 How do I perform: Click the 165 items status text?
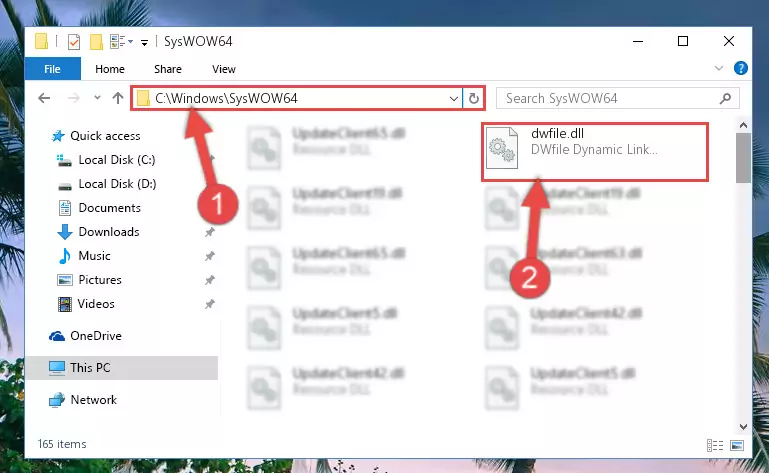click(62, 444)
